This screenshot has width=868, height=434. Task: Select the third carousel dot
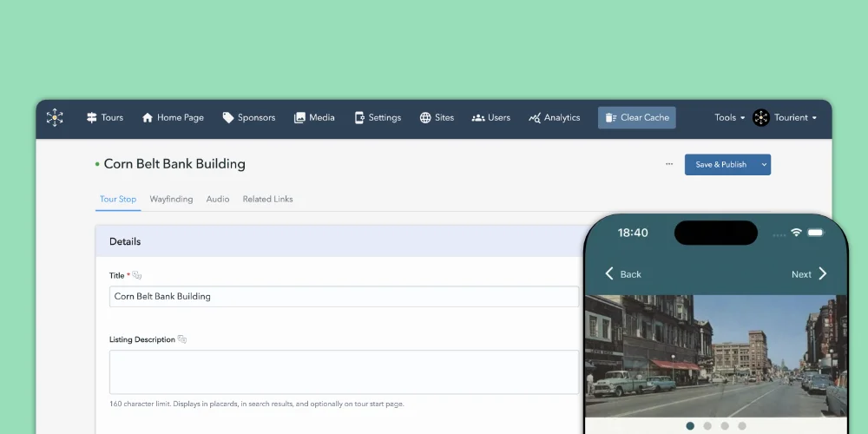[725, 425]
